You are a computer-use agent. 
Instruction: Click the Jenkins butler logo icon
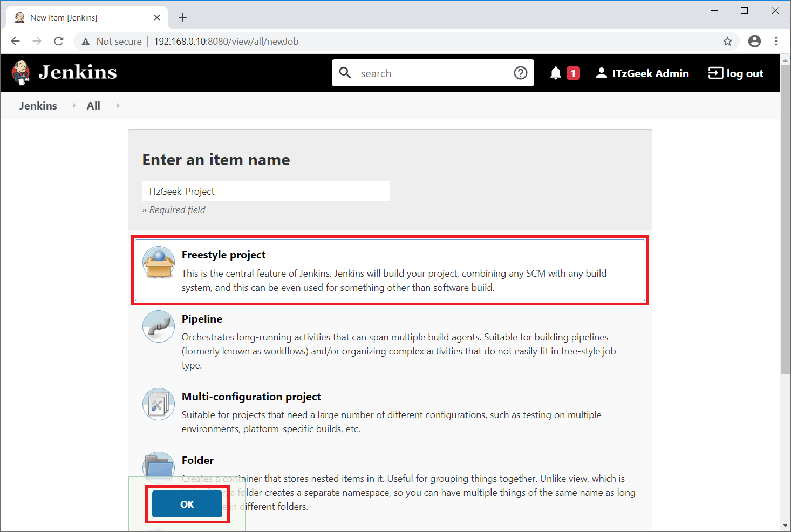21,72
